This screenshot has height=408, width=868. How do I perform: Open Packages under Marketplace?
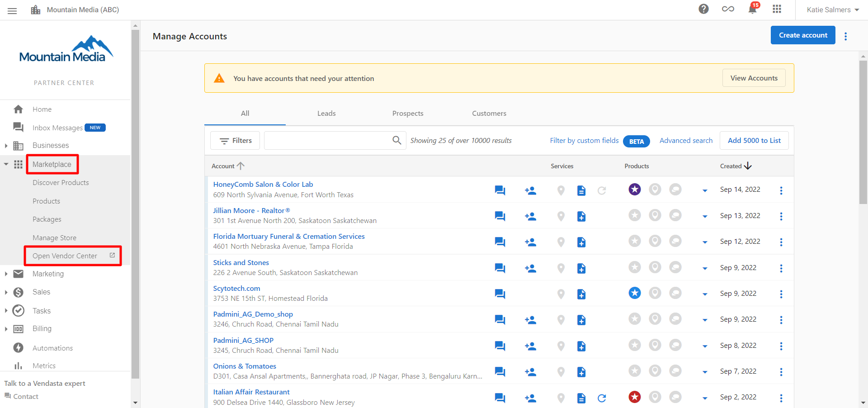47,219
